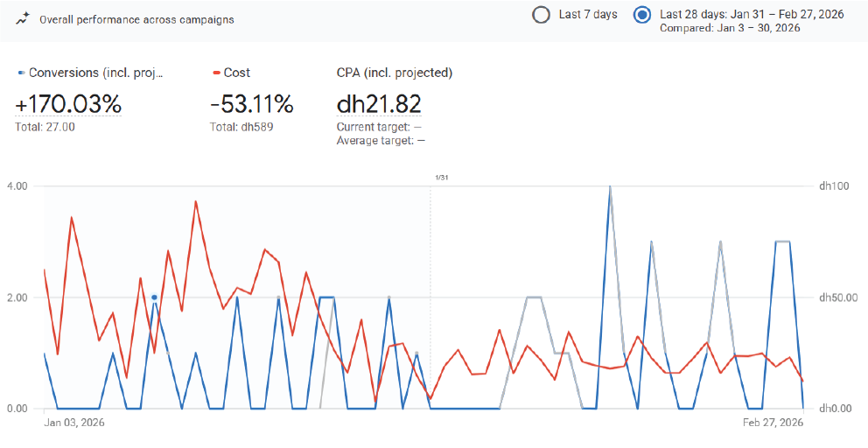
Task: Click the +170.03% conversions change value
Action: (x=68, y=104)
